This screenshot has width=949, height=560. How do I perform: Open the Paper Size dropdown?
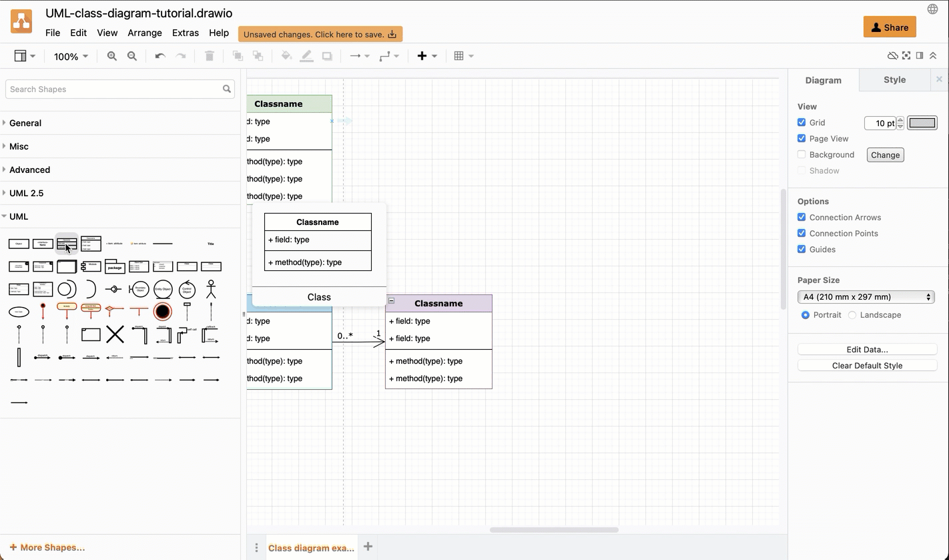click(x=866, y=297)
